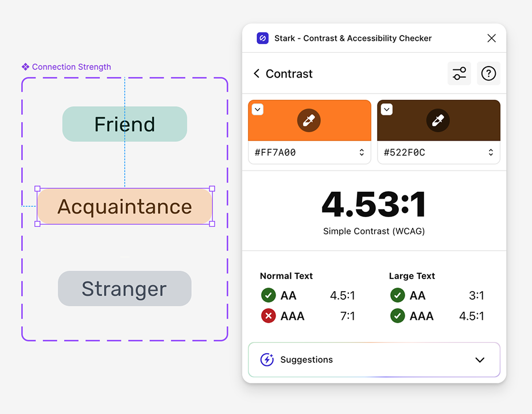The width and height of the screenshot is (532, 414).
Task: Open dropdown chevron on brown swatch
Action: [x=387, y=110]
